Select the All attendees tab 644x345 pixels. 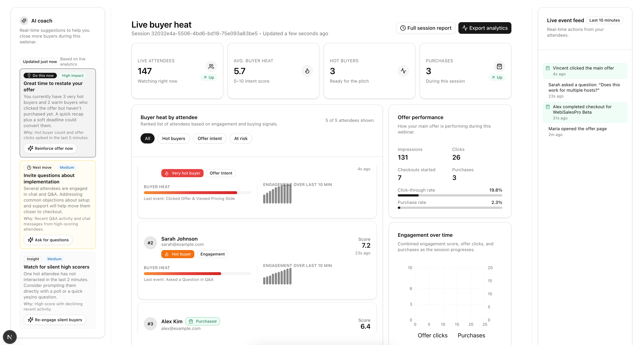coord(147,138)
